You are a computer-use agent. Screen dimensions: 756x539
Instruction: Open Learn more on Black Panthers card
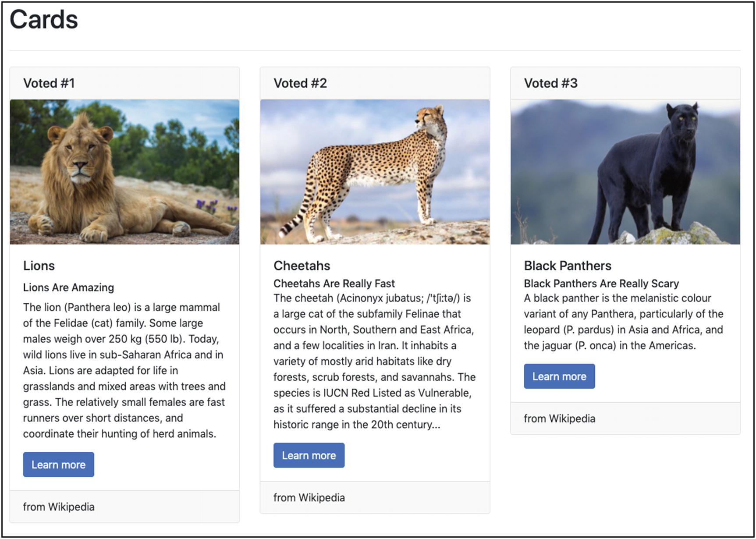[559, 376]
